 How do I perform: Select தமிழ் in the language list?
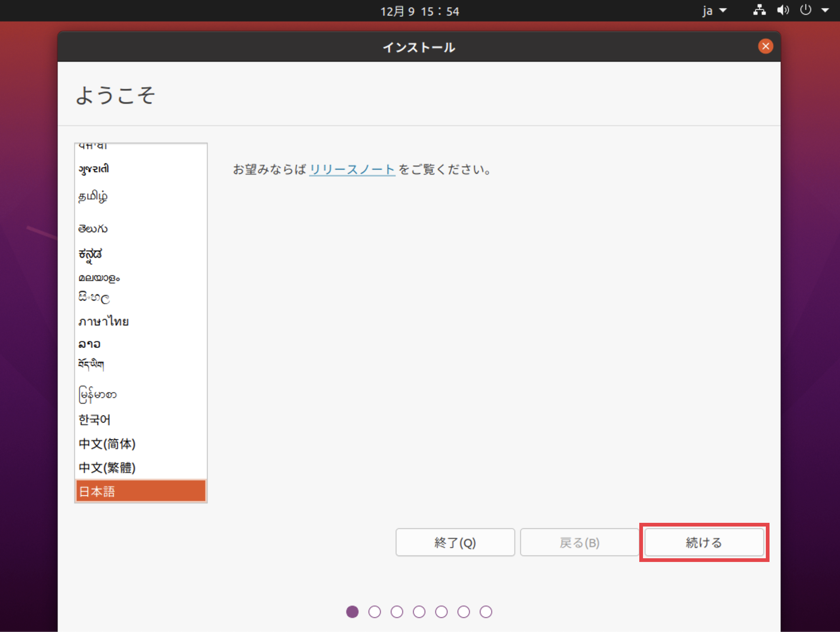tap(93, 197)
